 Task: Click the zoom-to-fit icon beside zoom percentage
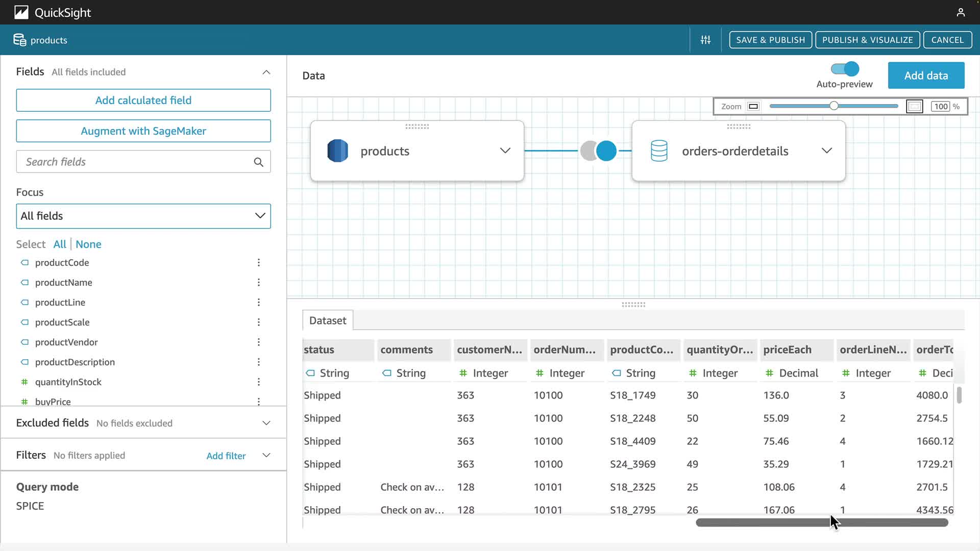(914, 107)
